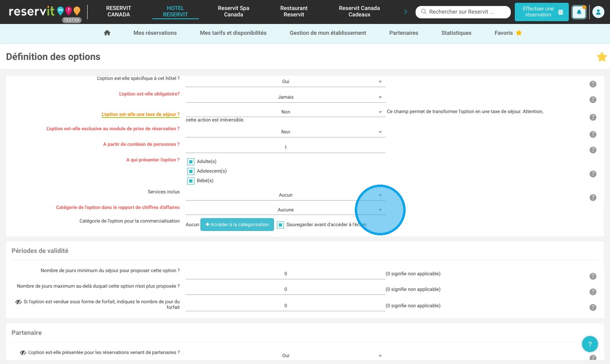Image resolution: width=610 pixels, height=364 pixels.
Task: Click the reservit logo
Action: click(x=44, y=12)
